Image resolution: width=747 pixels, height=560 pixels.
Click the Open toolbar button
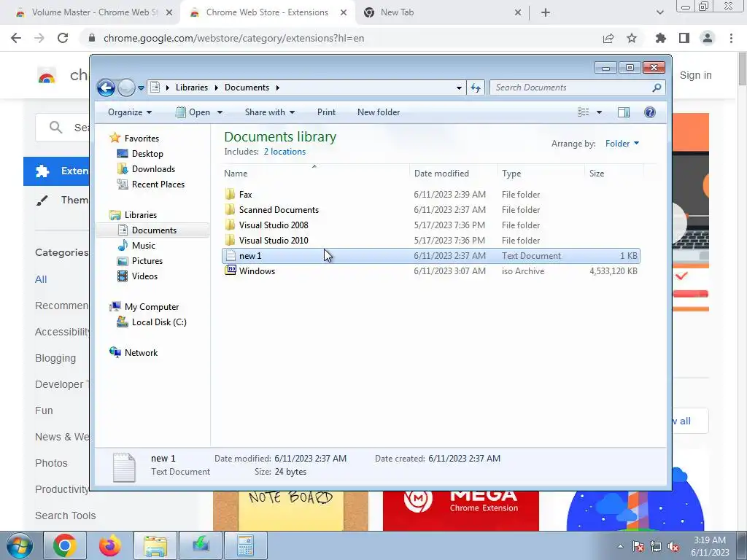tap(193, 112)
